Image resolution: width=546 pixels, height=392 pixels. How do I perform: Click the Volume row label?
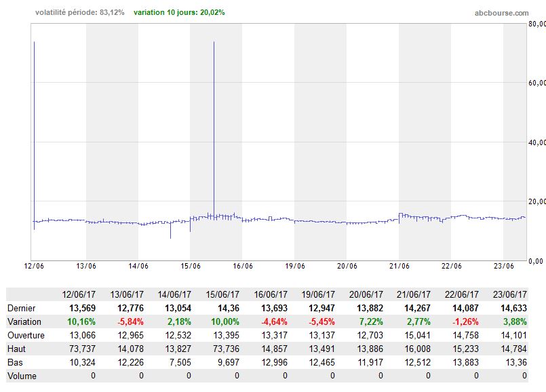point(22,376)
